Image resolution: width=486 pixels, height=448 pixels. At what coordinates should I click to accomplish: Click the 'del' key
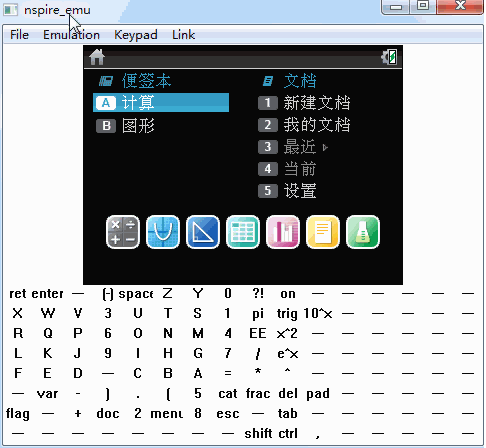pos(288,394)
